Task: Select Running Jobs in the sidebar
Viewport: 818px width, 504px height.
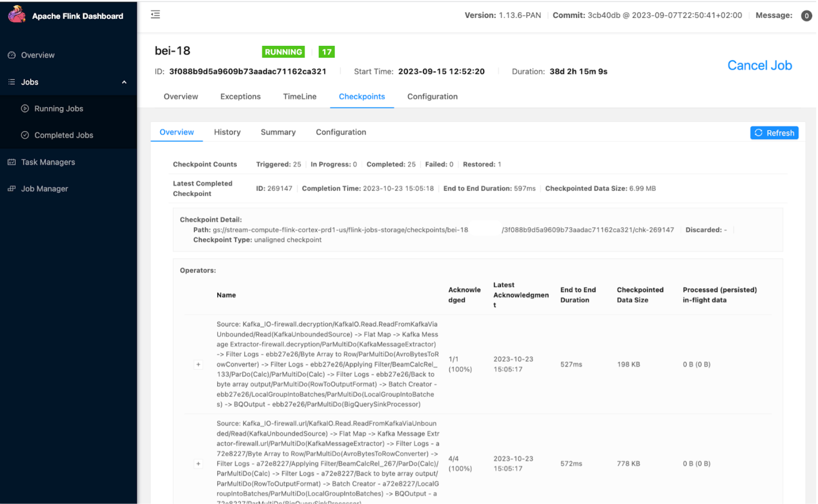Action: point(58,108)
